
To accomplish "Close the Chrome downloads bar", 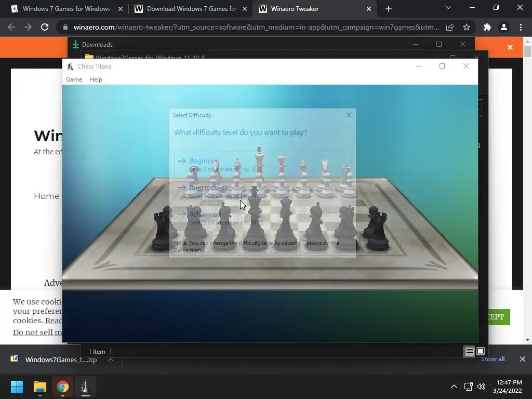I will point(523,359).
